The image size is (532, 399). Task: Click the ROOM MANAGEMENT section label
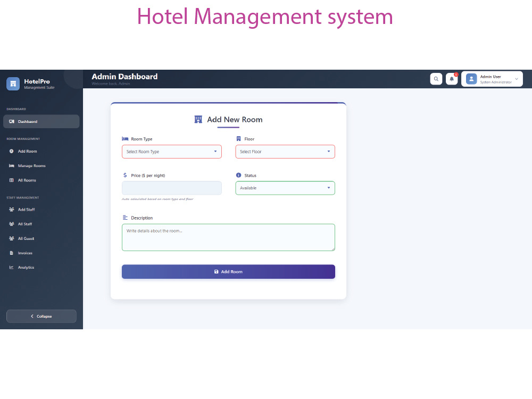pos(23,139)
